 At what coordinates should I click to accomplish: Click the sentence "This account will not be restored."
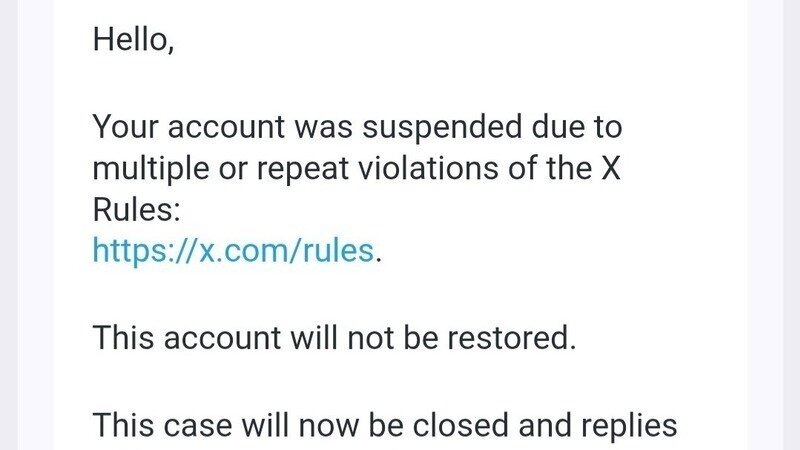coord(335,337)
